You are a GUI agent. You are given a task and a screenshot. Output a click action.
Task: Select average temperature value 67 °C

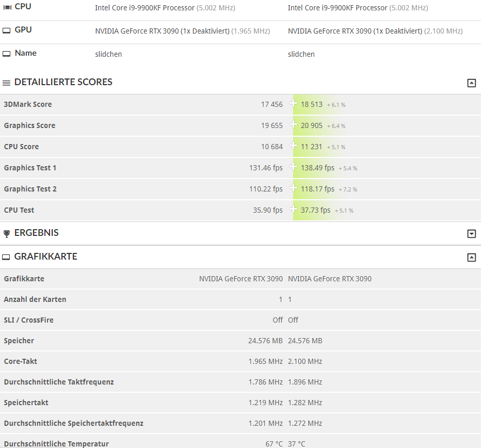click(274, 444)
